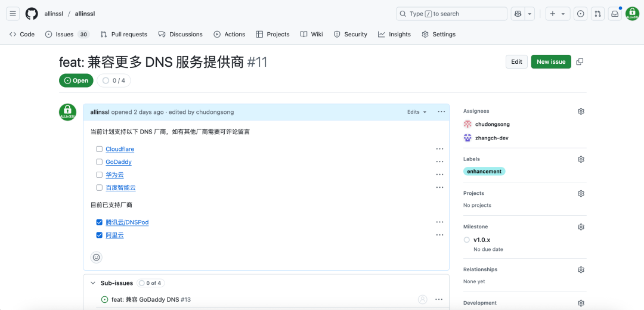Uncheck the 腾讯云/DNSPod checkbox
This screenshot has width=644, height=310.
click(x=99, y=222)
